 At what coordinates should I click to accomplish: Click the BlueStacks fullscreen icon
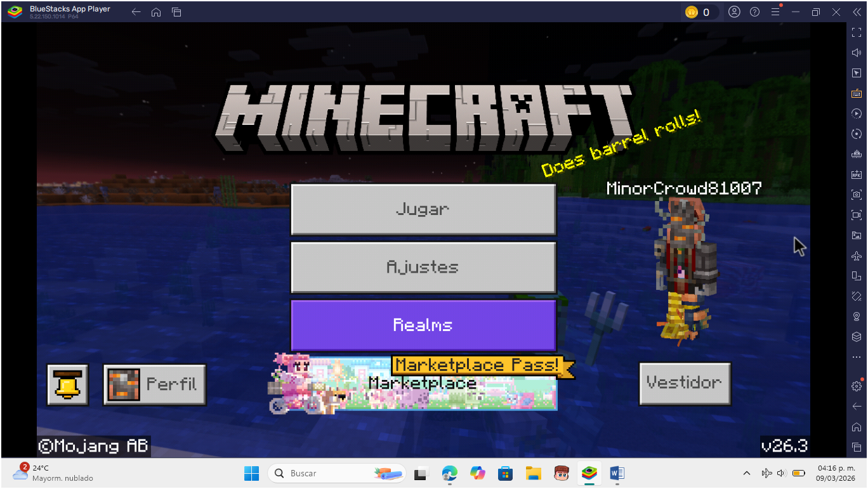pyautogui.click(x=857, y=32)
